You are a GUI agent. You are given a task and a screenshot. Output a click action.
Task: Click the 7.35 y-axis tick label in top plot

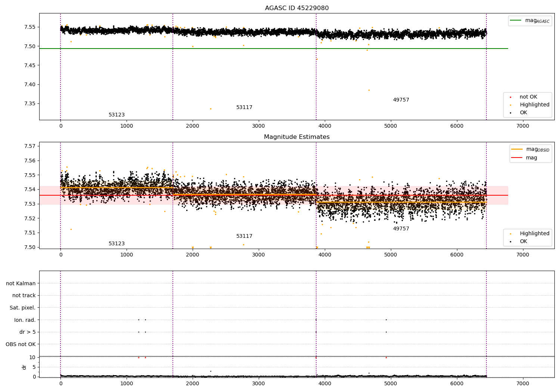(x=29, y=104)
